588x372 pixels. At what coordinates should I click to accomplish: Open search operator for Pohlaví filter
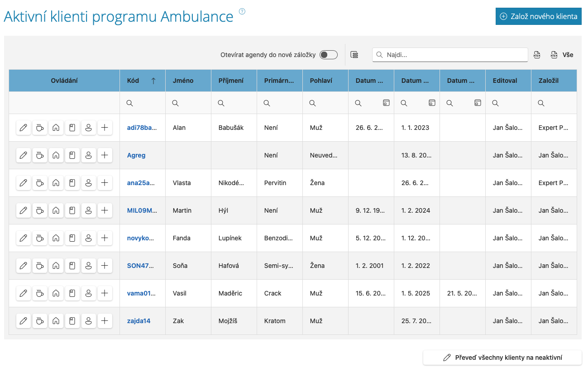312,103
